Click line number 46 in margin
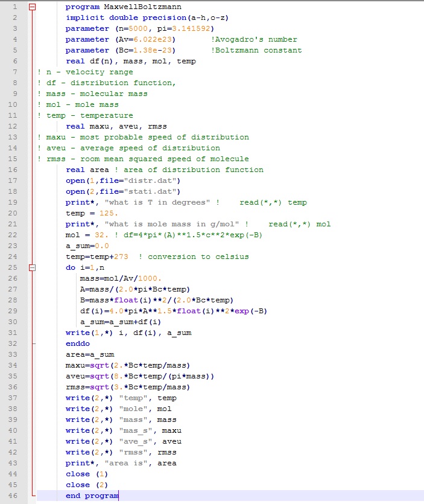 tap(13, 496)
